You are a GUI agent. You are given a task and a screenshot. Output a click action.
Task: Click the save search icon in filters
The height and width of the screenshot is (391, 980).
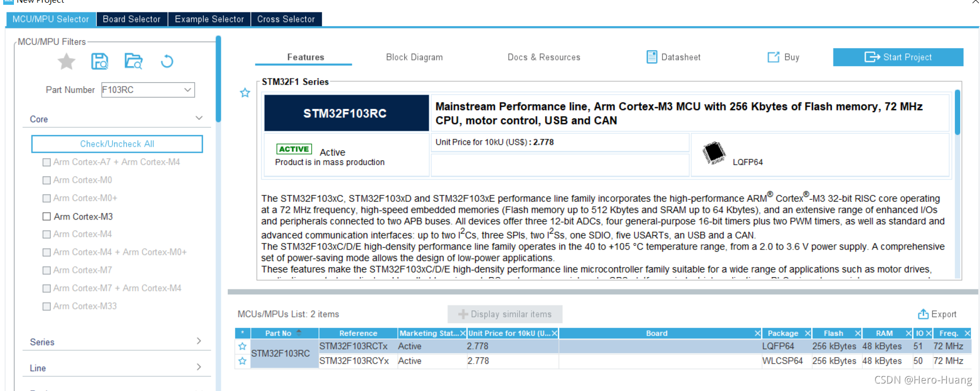click(x=99, y=61)
